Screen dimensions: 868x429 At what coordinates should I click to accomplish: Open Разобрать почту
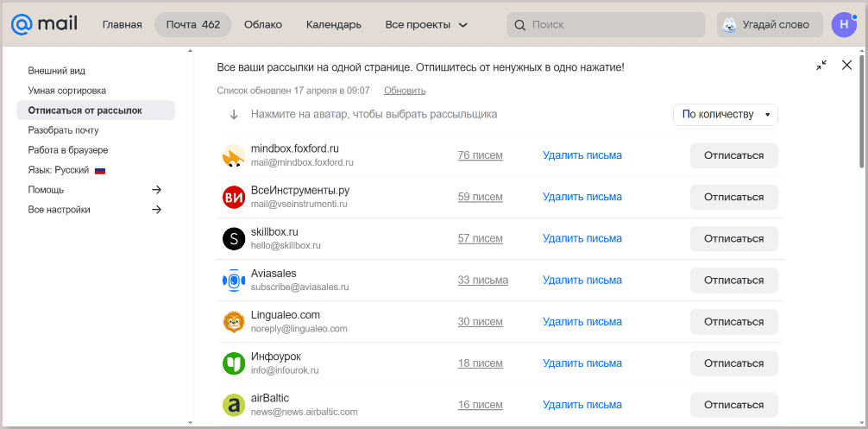coord(63,130)
